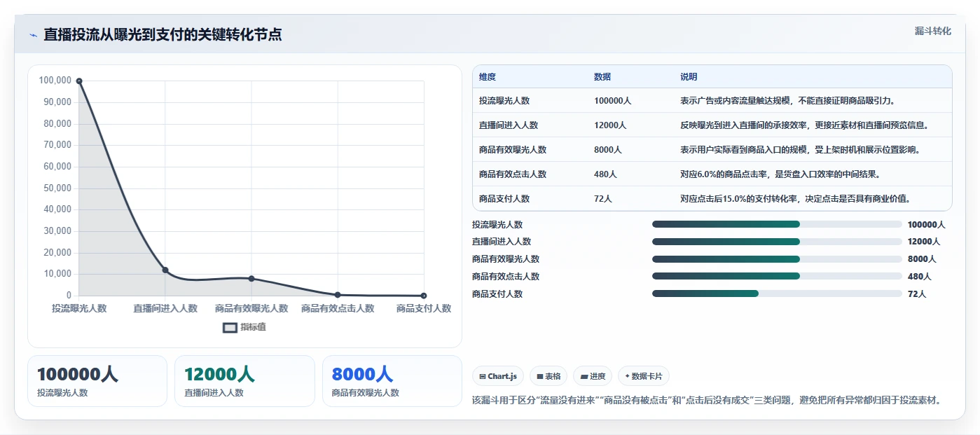Click the 50,000 y-axis label

[x=57, y=188]
